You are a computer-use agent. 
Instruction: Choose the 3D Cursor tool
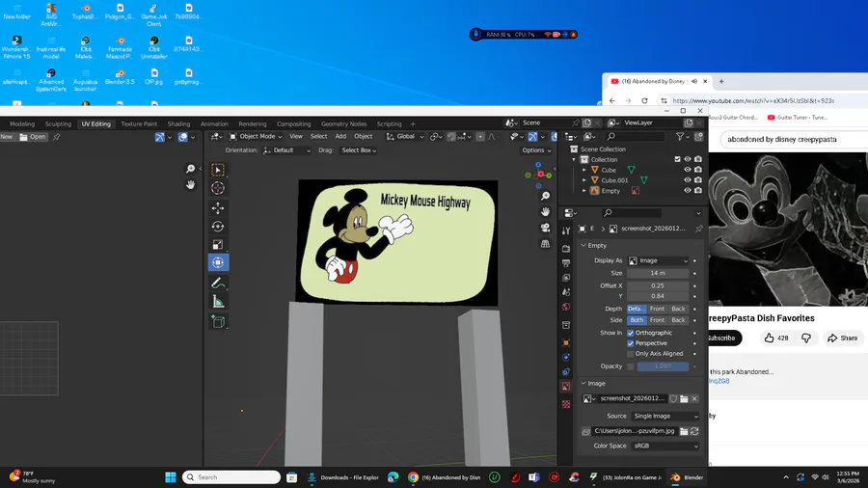[218, 188]
